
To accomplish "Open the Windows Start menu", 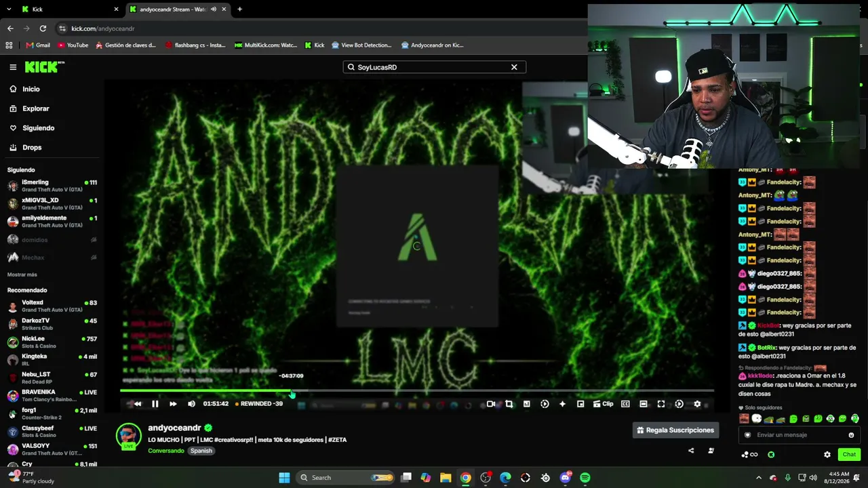I will point(285,478).
